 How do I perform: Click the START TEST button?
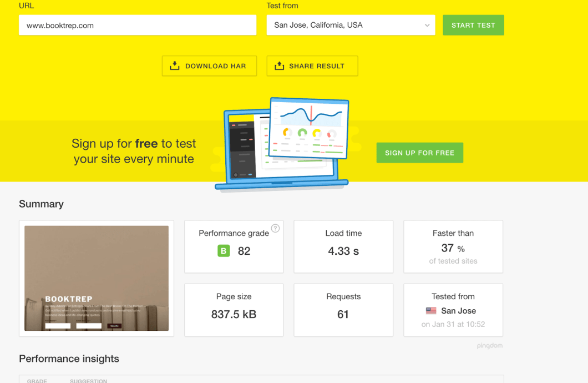(473, 25)
